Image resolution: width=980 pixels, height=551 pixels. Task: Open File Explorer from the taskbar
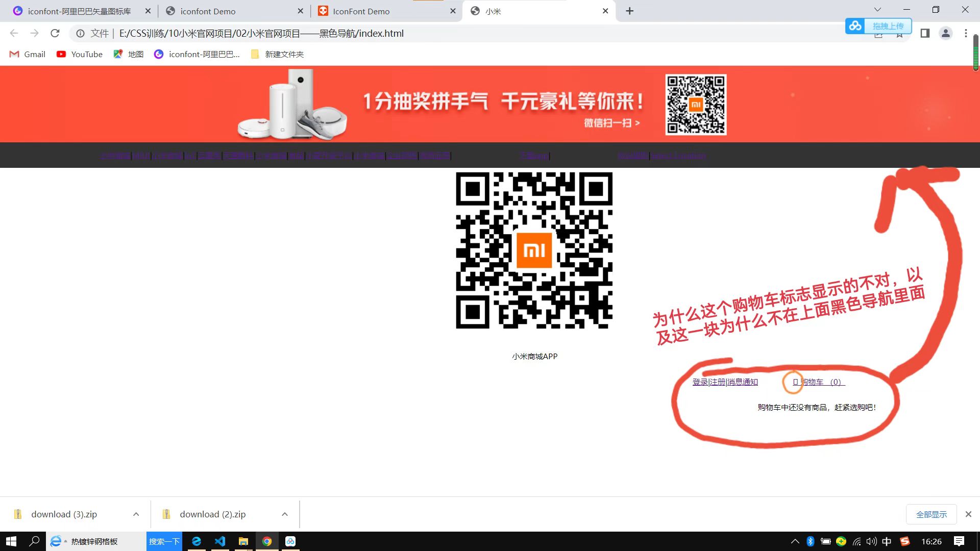pos(243,541)
